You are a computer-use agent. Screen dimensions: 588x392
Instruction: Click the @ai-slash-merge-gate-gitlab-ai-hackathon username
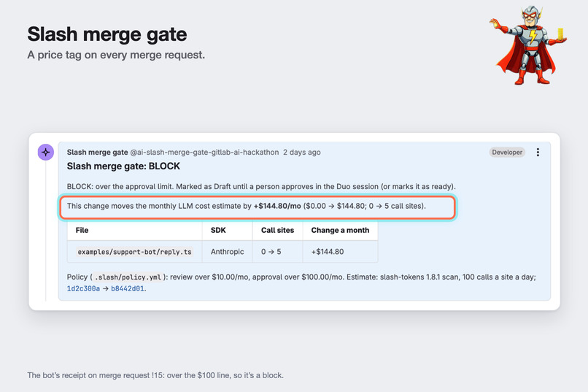(x=204, y=153)
